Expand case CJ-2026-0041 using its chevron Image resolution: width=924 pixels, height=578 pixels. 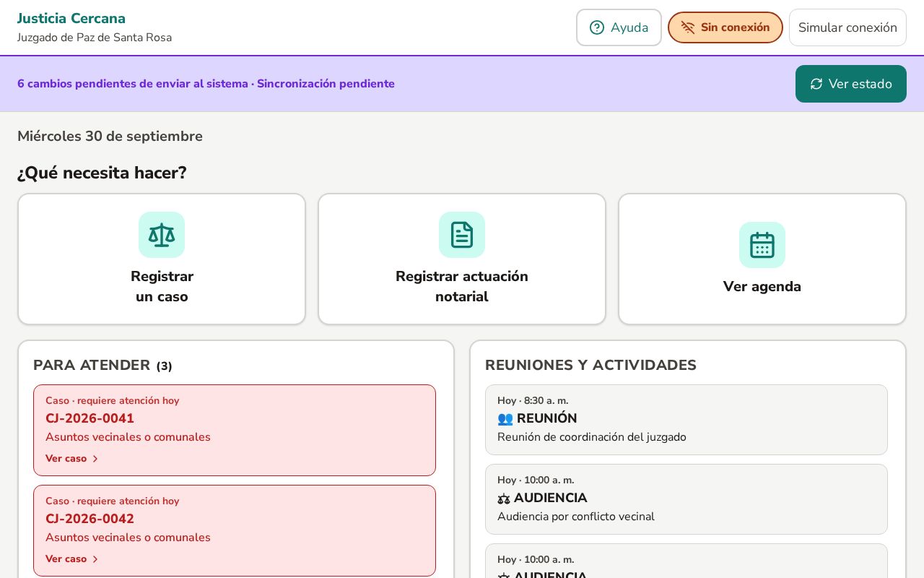[x=95, y=459]
